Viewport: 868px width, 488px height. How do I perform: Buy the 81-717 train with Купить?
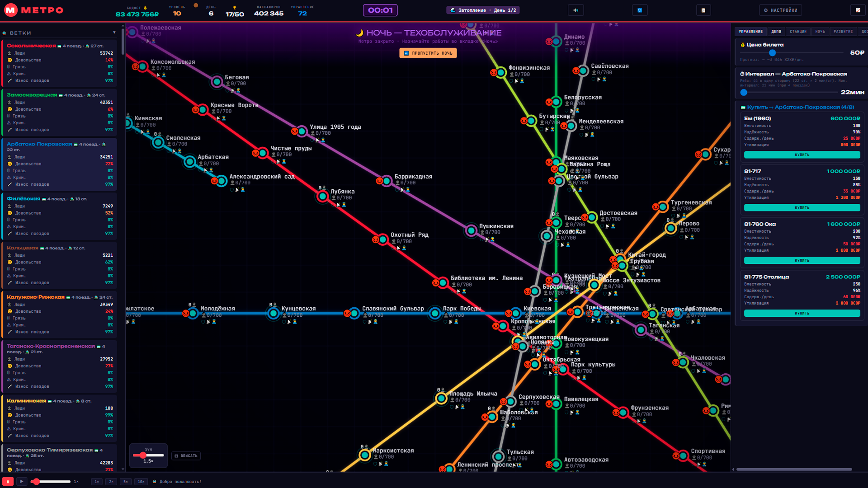802,208
